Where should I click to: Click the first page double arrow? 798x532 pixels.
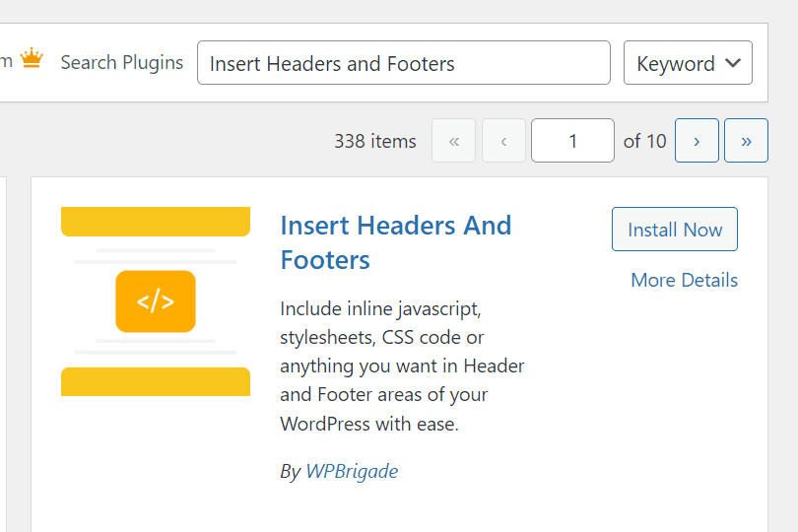point(454,141)
